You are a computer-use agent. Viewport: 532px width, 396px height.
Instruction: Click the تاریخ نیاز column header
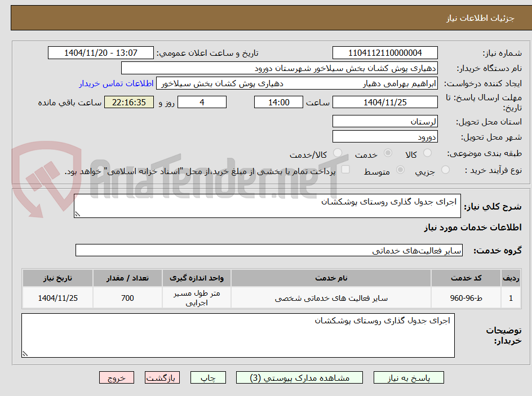click(x=57, y=278)
